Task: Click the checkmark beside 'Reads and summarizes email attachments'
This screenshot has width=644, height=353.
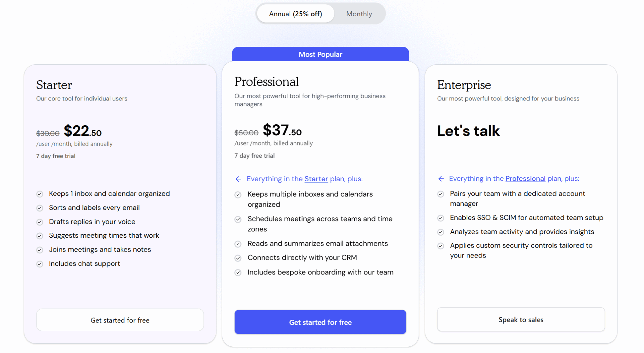Action: click(x=238, y=244)
